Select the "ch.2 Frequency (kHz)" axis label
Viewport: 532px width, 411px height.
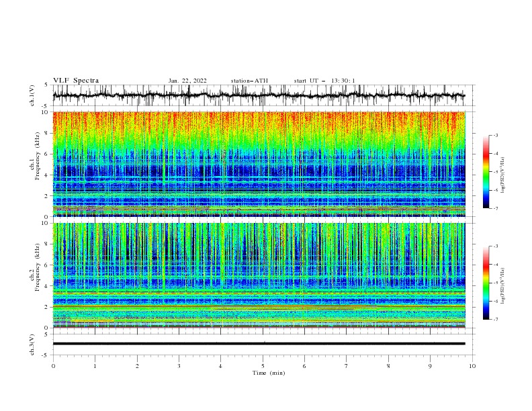point(34,267)
